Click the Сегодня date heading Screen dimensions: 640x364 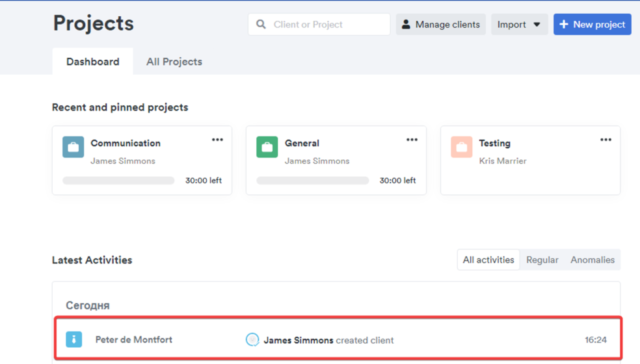coord(88,305)
